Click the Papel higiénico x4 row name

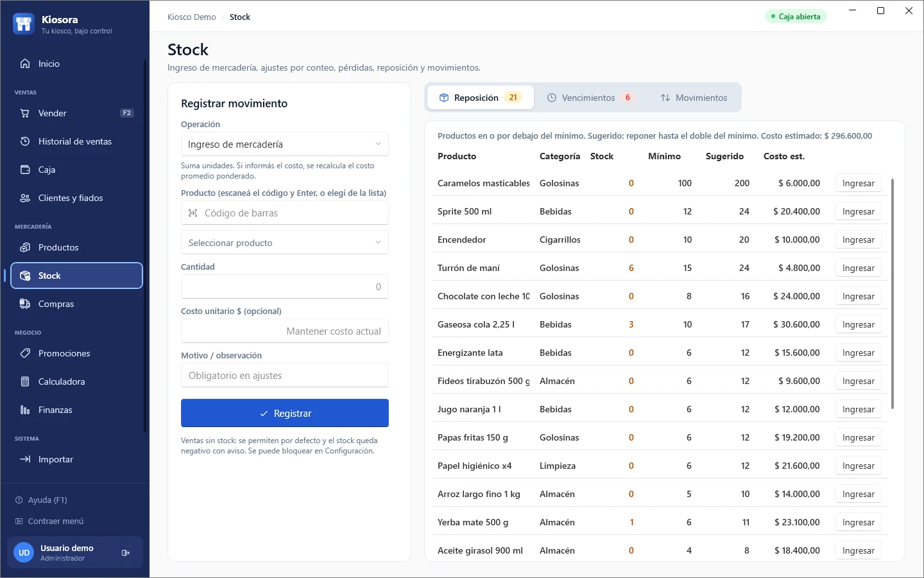(475, 466)
